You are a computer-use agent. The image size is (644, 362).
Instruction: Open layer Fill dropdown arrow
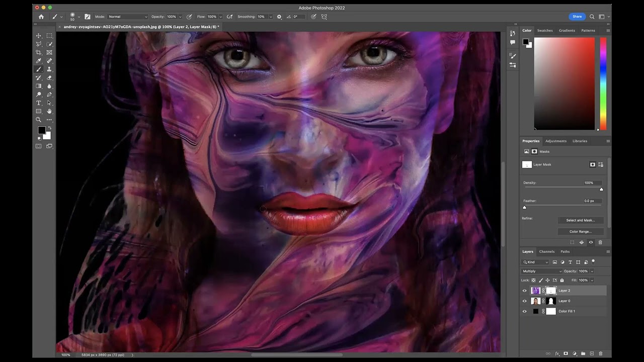592,280
